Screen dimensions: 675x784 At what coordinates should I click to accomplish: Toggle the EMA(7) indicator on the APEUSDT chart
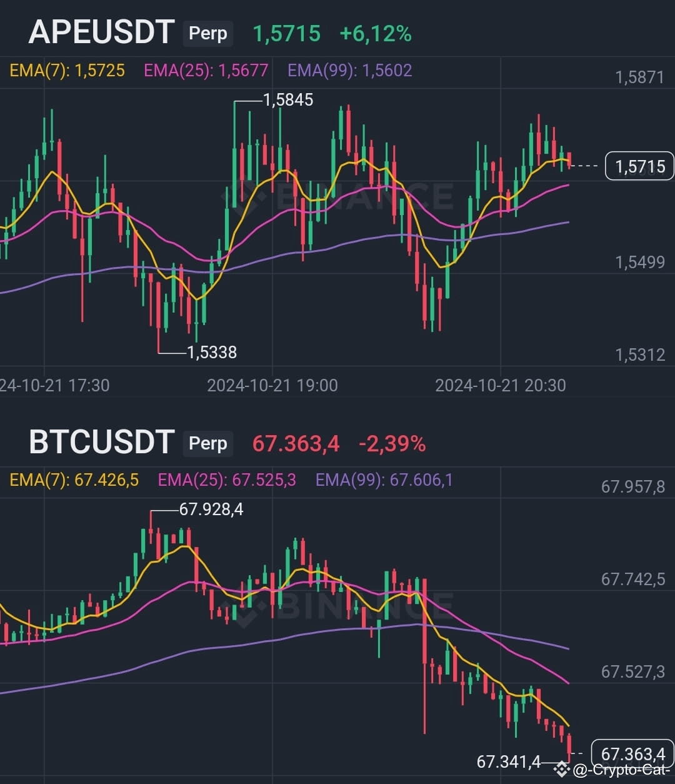coord(67,71)
